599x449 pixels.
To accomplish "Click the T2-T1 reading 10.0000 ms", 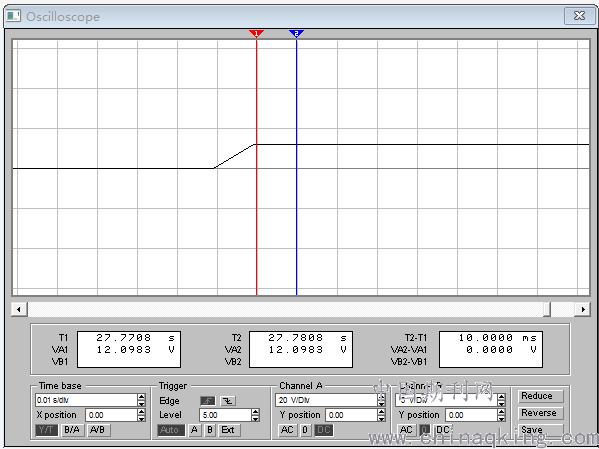I will click(x=497, y=338).
